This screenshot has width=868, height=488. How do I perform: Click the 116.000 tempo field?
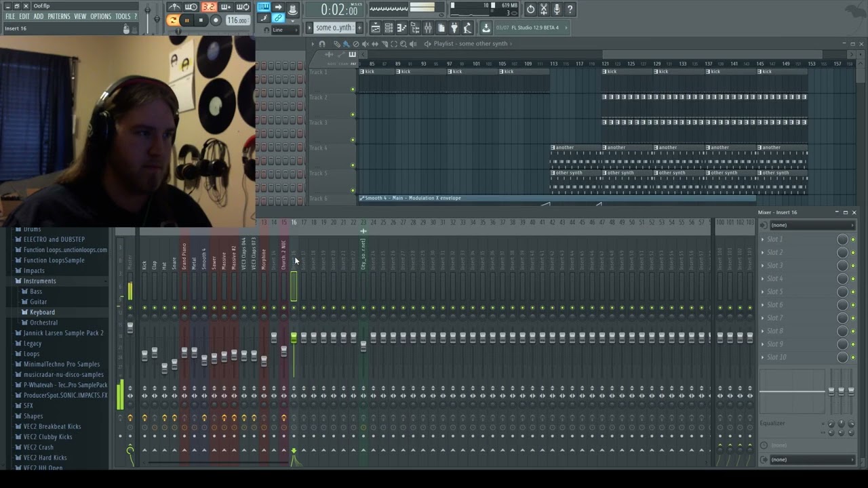[237, 20]
